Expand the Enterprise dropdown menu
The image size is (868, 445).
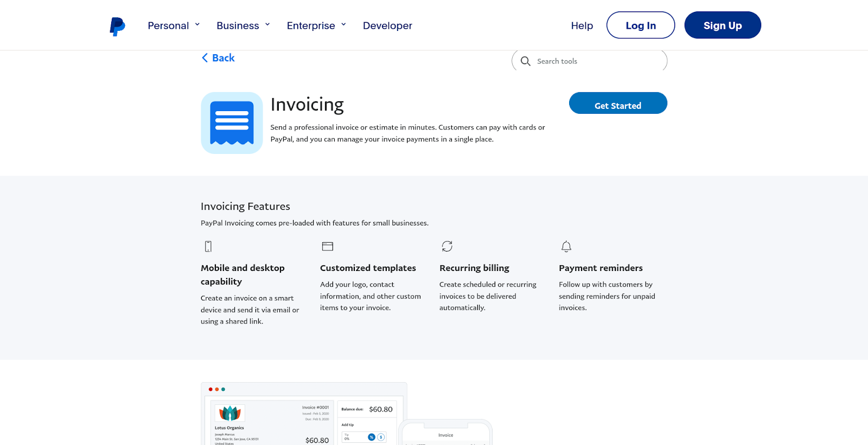coord(316,25)
